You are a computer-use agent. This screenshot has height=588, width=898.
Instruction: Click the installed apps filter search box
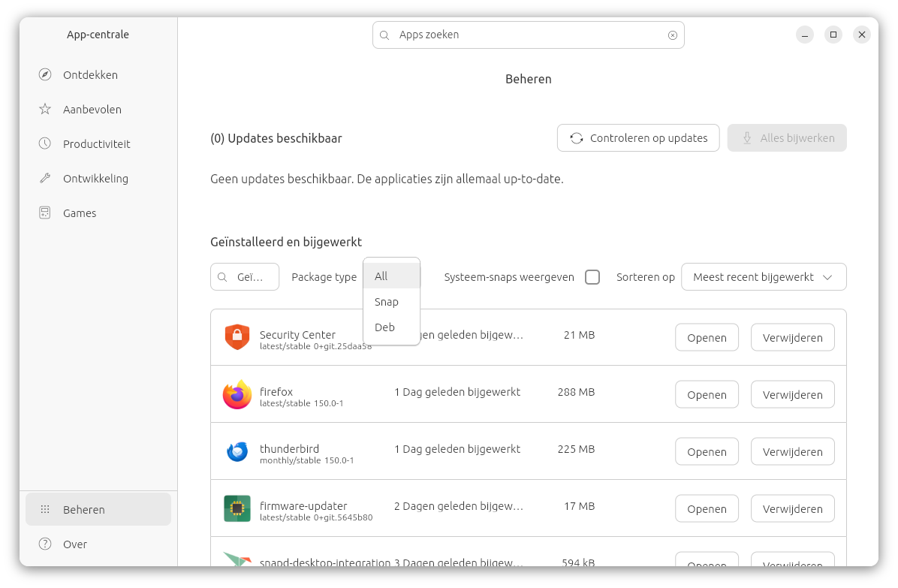pos(245,277)
